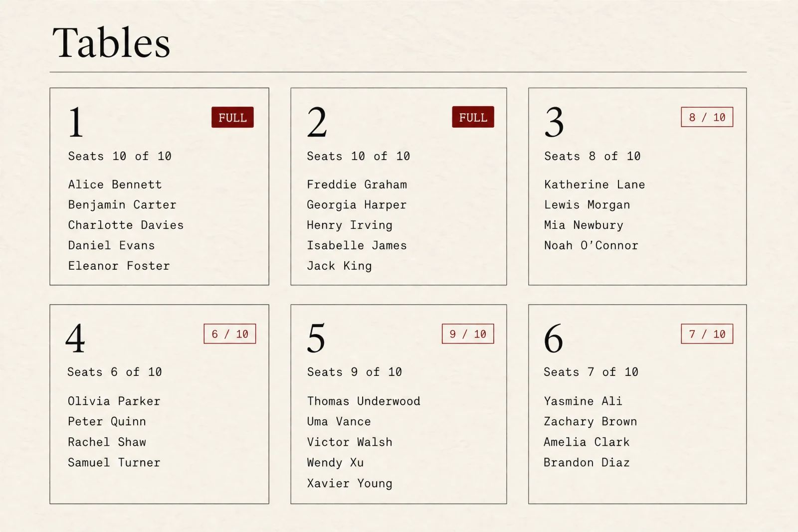Select guest Xavier Young
The height and width of the screenshot is (532, 798).
click(350, 483)
